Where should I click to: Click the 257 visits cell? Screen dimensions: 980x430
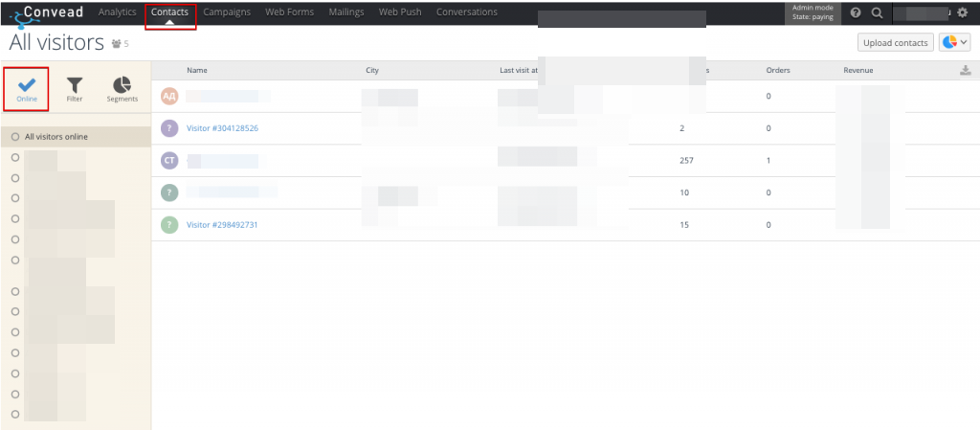[x=686, y=161]
